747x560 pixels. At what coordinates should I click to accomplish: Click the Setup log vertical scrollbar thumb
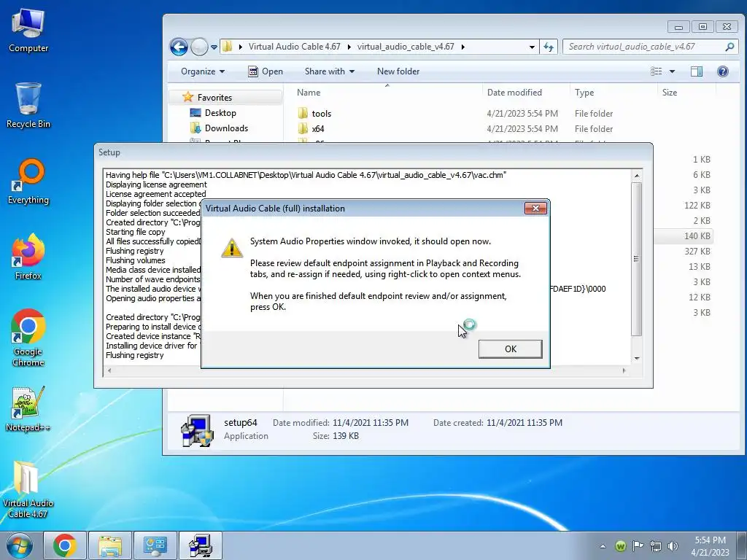[636, 259]
